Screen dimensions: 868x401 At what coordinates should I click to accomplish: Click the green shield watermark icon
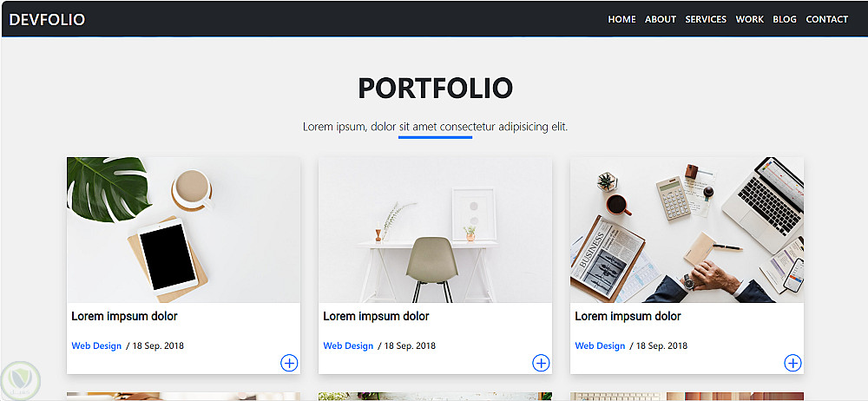click(x=21, y=380)
